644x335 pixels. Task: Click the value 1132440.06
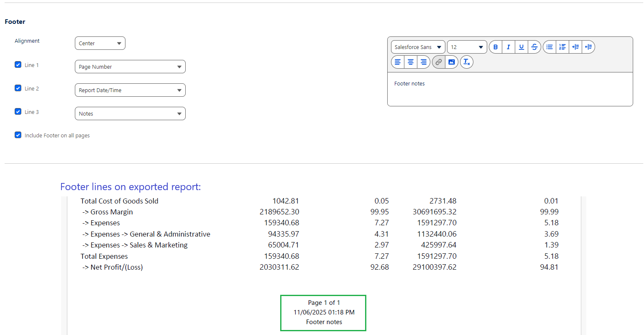pos(437,234)
